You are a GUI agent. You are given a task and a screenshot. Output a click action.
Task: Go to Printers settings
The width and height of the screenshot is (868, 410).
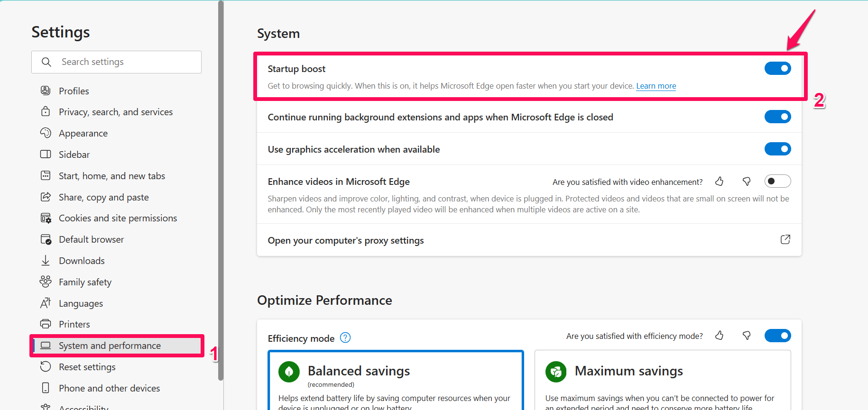coord(74,324)
